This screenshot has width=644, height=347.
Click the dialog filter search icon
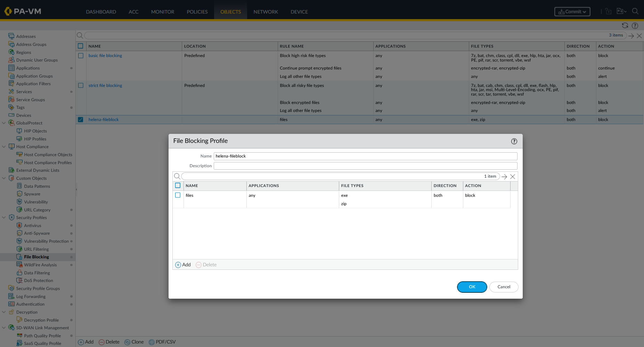point(177,176)
